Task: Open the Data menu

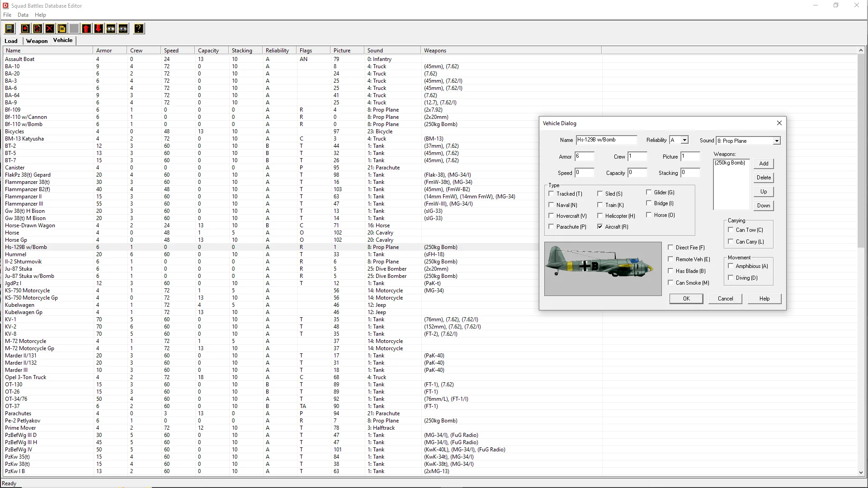Action: pos(23,14)
